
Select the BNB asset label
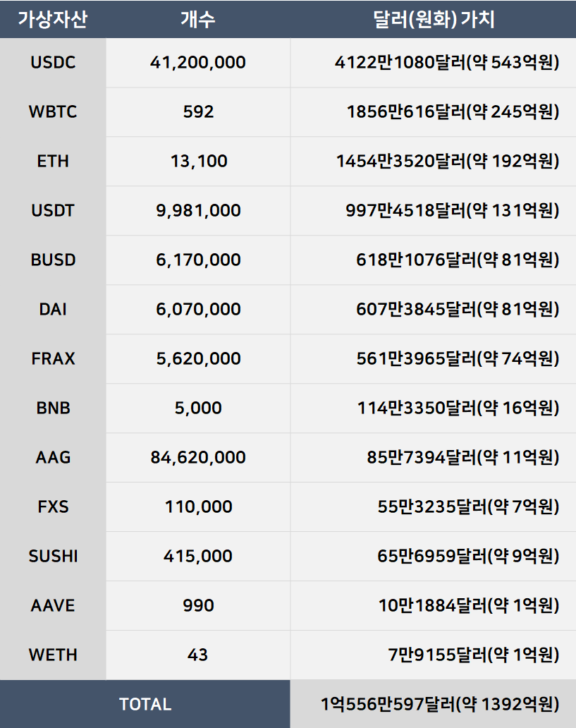pos(53,408)
